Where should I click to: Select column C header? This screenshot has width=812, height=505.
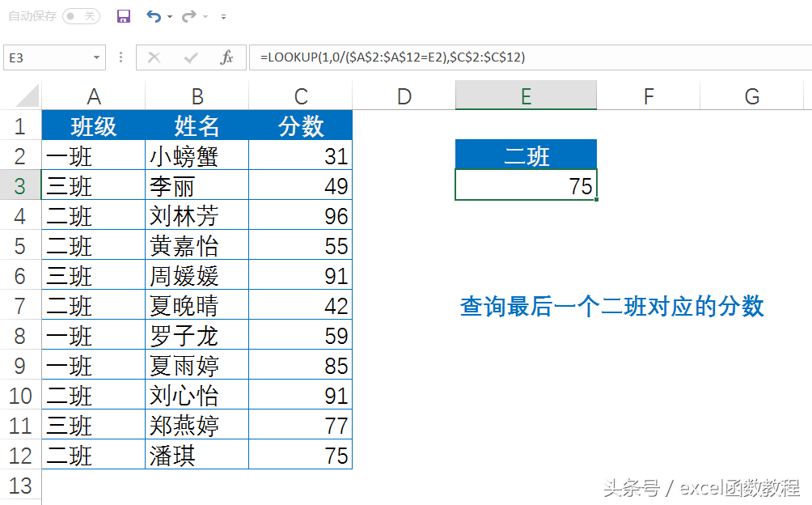click(301, 95)
